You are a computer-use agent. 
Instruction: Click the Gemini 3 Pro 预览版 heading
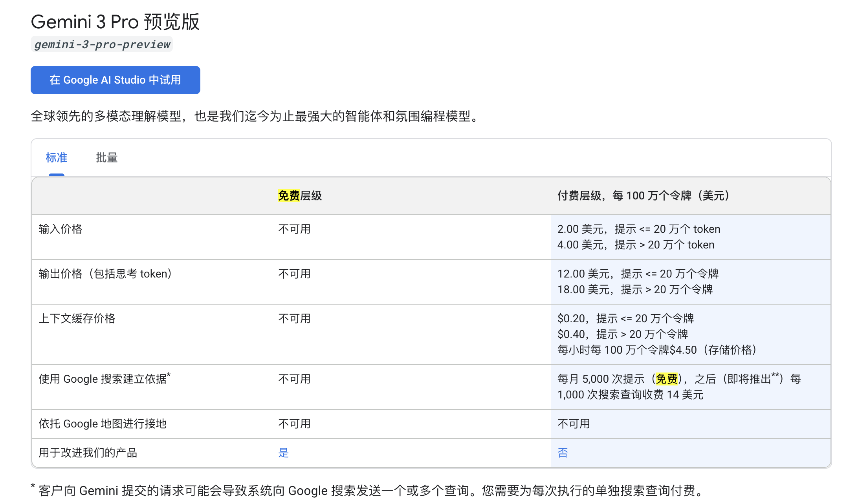(115, 22)
